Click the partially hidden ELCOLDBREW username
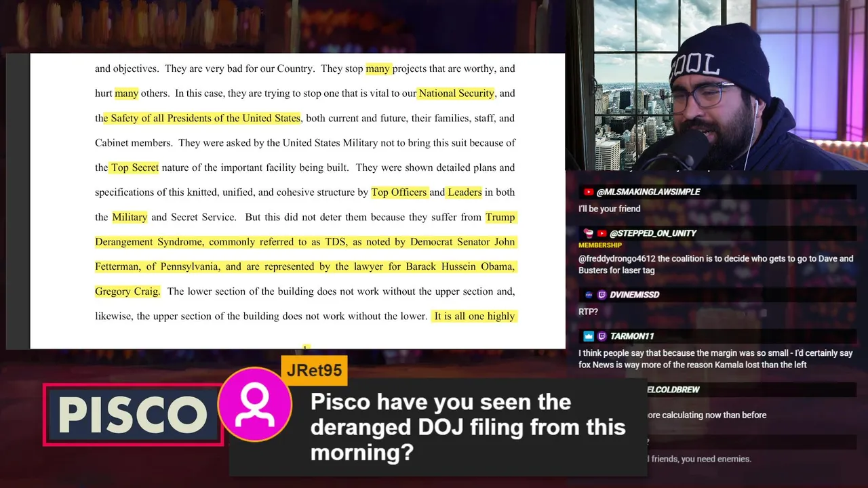This screenshot has height=488, width=868. pyautogui.click(x=673, y=390)
